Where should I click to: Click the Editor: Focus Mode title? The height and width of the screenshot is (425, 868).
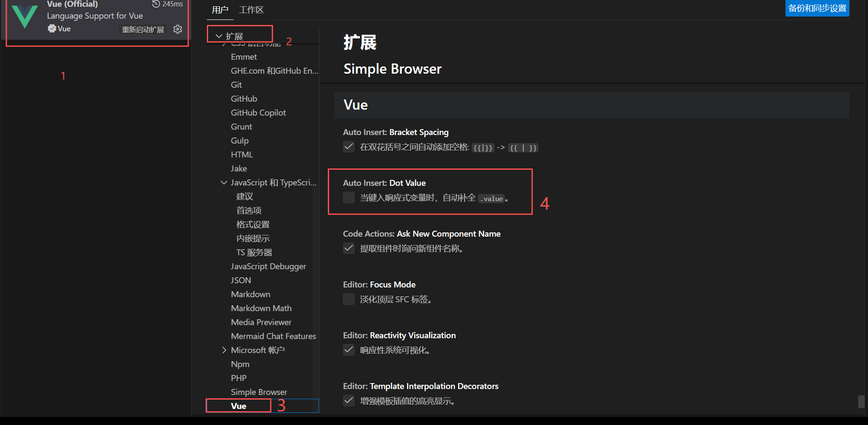click(x=379, y=284)
